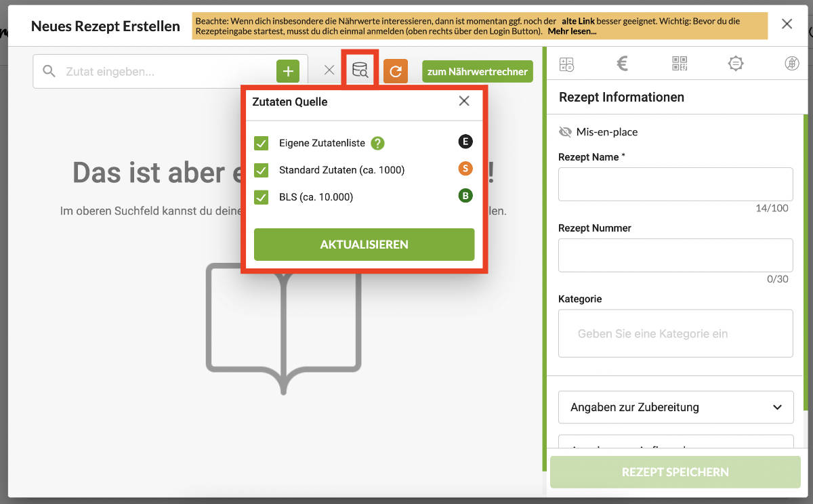Click the green plus add-ingredient button
813x504 pixels.
tap(287, 71)
